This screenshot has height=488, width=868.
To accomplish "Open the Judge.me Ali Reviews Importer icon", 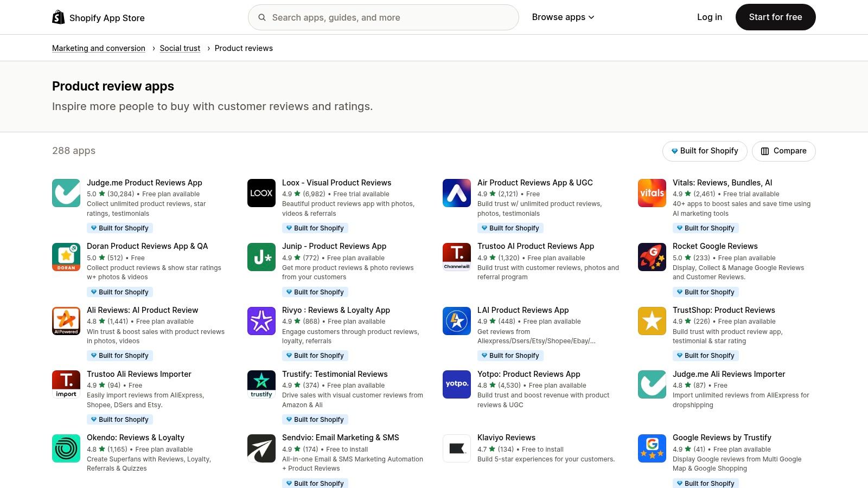I will pos(652,384).
